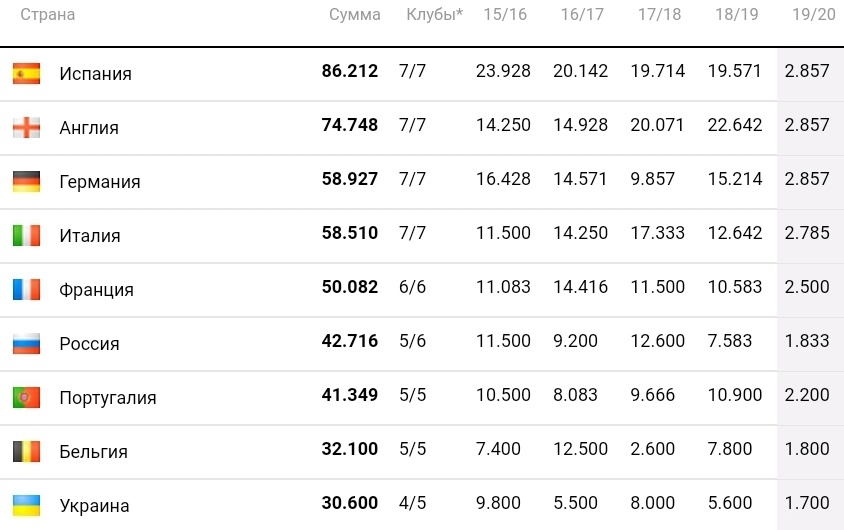Click the France flag icon
The height and width of the screenshot is (530, 844).
tap(26, 289)
